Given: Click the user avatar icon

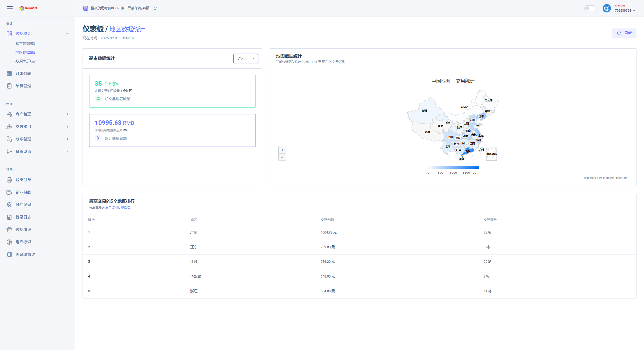Looking at the screenshot, I should [x=606, y=8].
